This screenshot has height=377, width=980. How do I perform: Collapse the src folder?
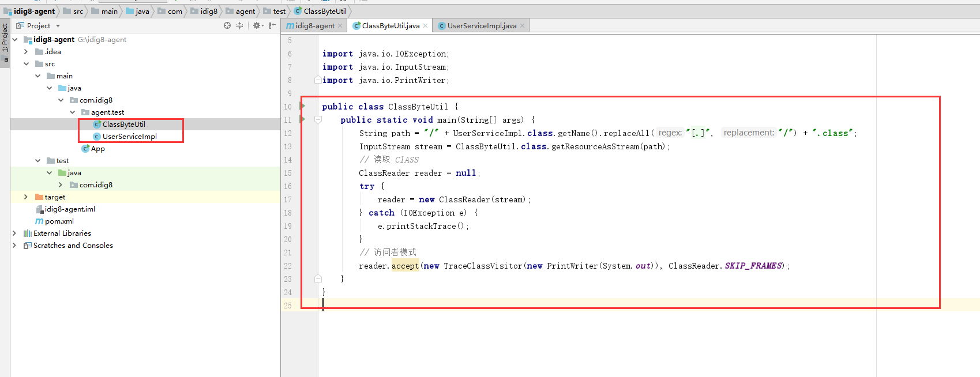coord(26,64)
